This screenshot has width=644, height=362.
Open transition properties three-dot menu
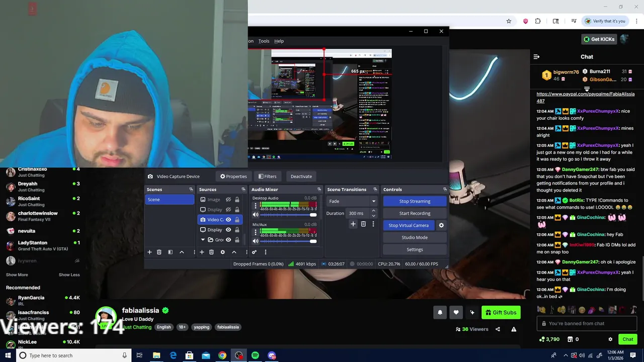click(x=373, y=224)
